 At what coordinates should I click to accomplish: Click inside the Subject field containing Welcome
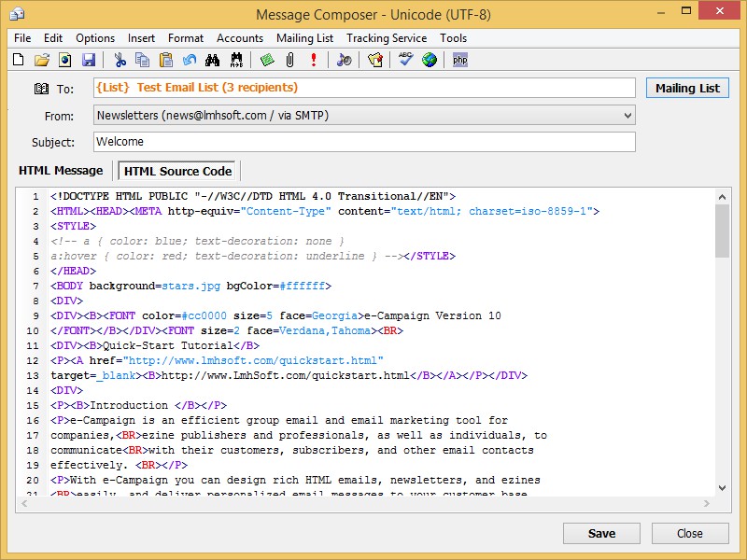pos(364,142)
